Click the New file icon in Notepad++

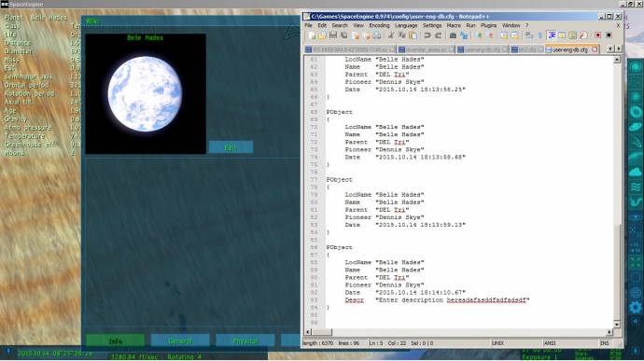tap(312, 35)
